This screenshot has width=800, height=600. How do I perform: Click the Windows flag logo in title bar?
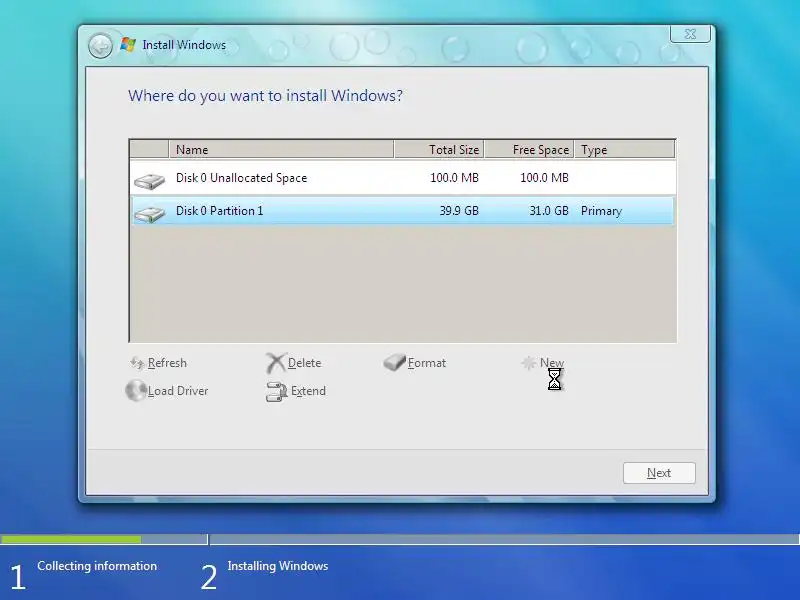coord(128,45)
